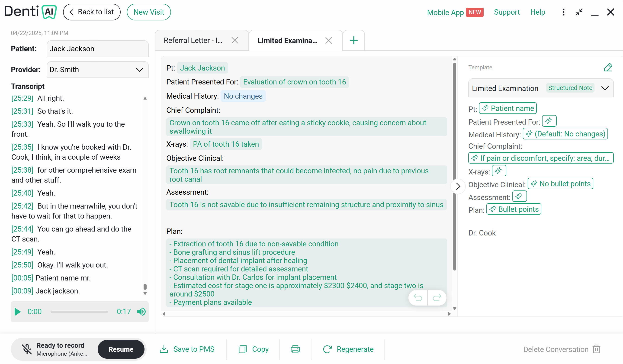Viewport: 623px width, 364px height.
Task: Add a new note tab with plus
Action: tap(354, 40)
